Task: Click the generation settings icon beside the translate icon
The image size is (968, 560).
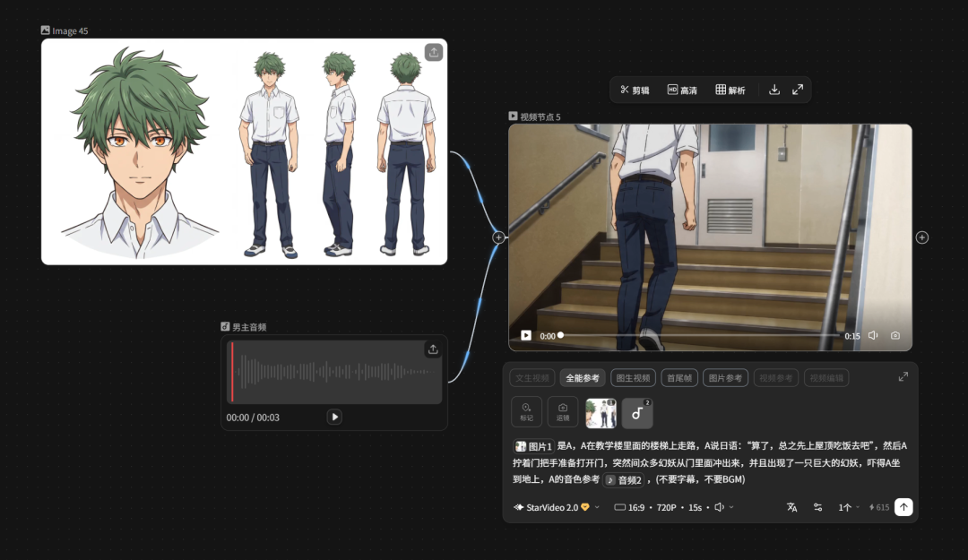Action: point(817,507)
